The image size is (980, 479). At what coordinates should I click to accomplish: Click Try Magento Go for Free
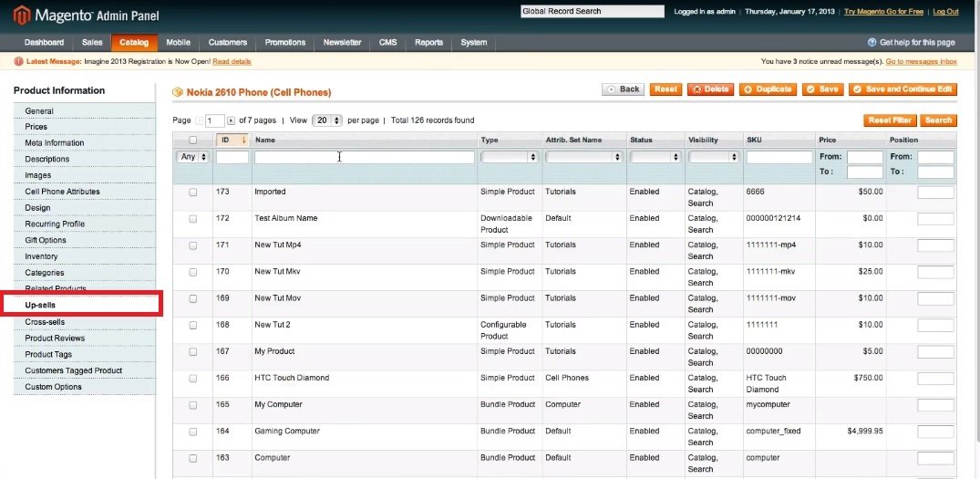pos(883,12)
